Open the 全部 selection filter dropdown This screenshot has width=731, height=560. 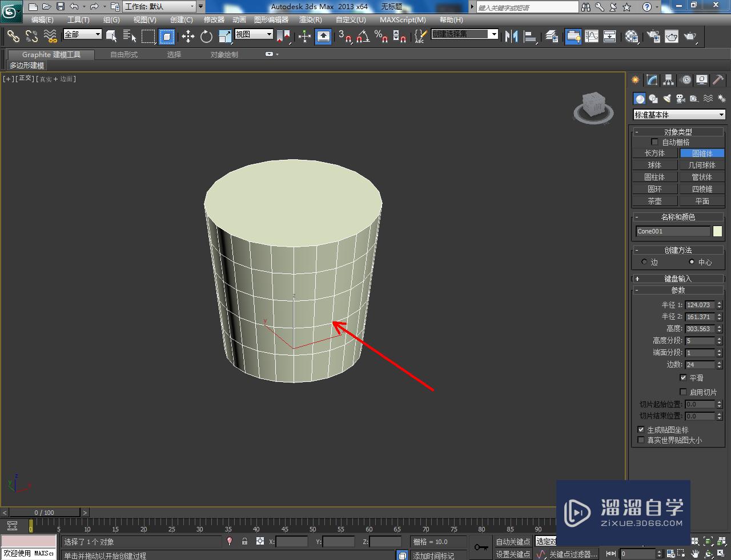pos(82,34)
